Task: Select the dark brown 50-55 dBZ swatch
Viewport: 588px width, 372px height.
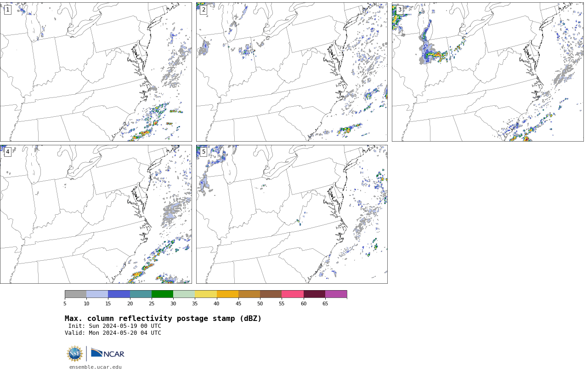Action: point(271,294)
